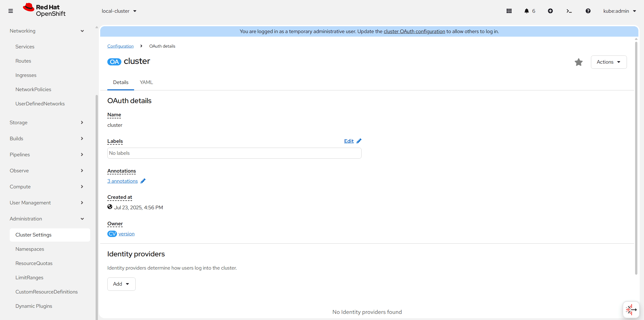Viewport: 644px width, 320px height.
Task: Click the Owner field label
Action: (115, 224)
